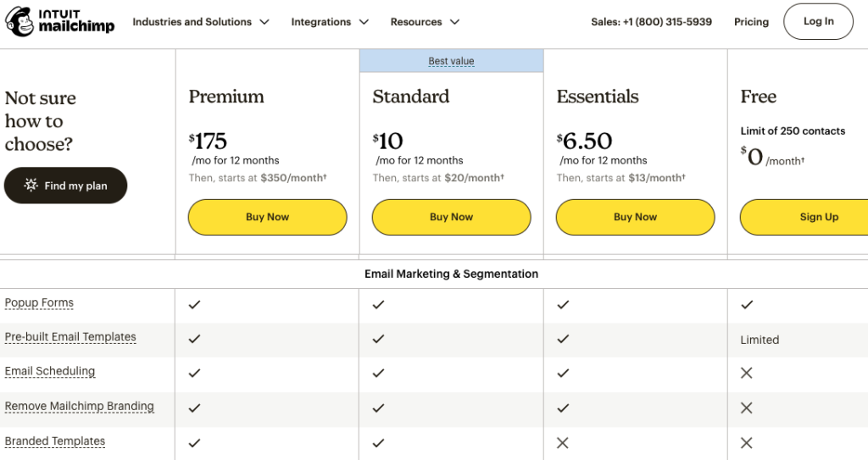Click the Limited text in Free column
Viewport: 868px width, 460px height.
tap(759, 340)
